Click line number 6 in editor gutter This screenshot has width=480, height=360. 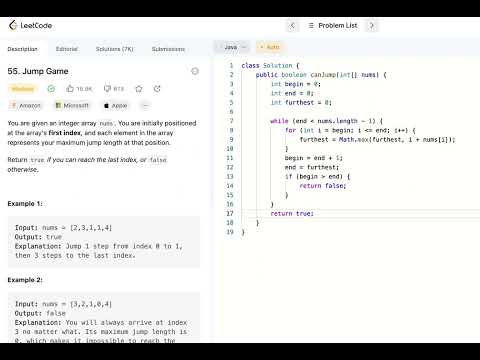[x=231, y=112]
